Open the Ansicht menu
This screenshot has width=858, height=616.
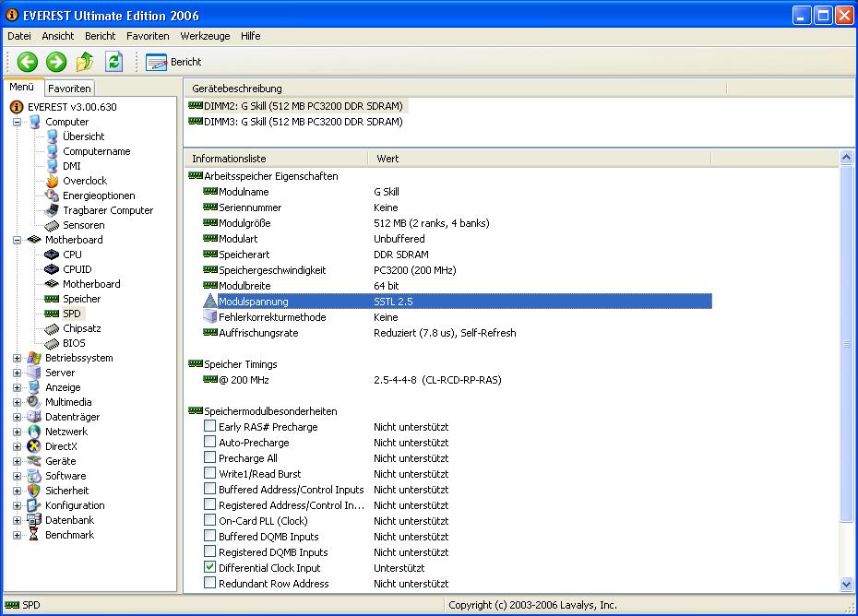[x=57, y=36]
